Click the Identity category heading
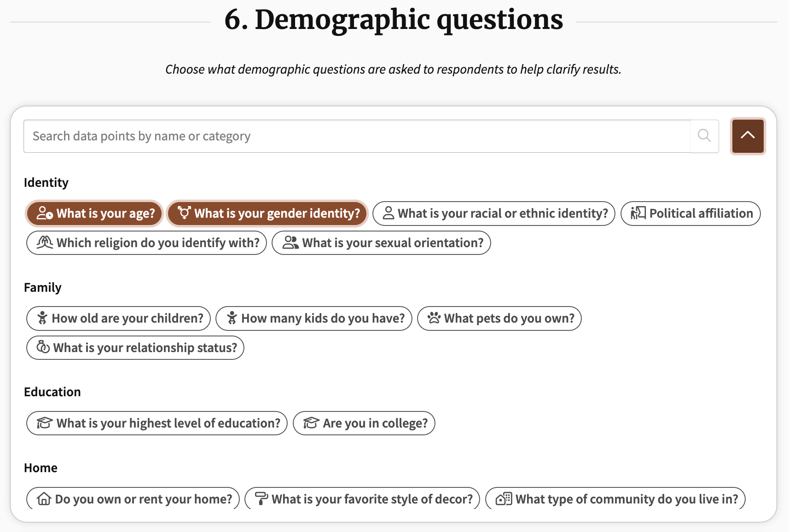789x532 pixels. (x=46, y=183)
